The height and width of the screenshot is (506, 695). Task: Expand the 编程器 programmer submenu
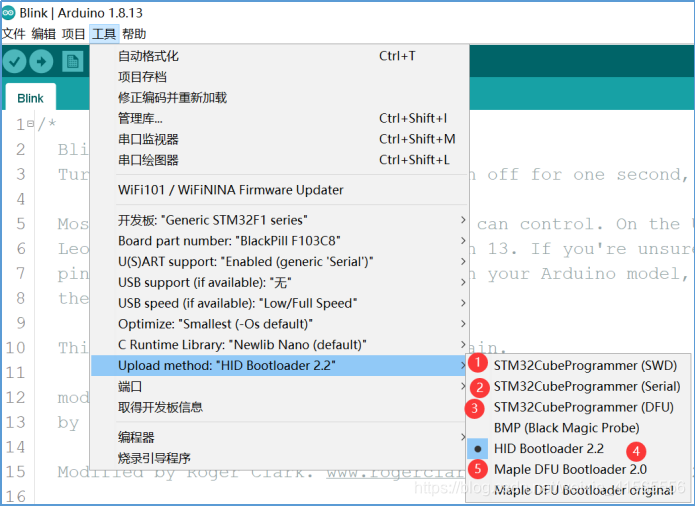tap(280, 437)
